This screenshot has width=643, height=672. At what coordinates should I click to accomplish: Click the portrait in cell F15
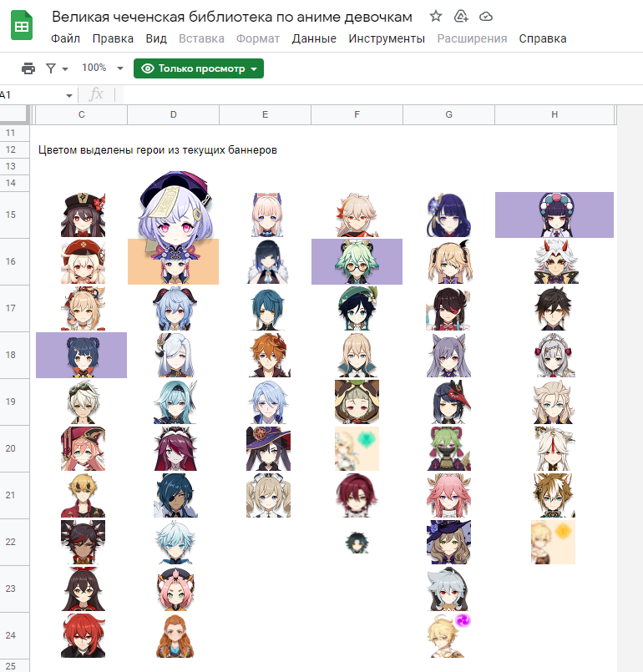(x=357, y=215)
